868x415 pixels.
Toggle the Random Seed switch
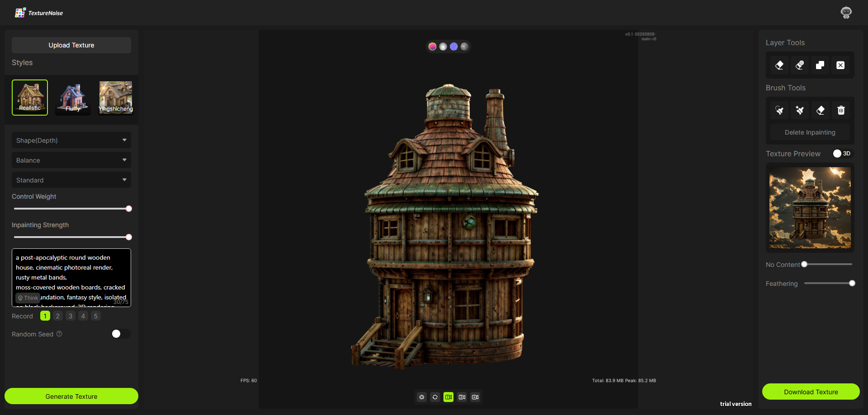[121, 334]
